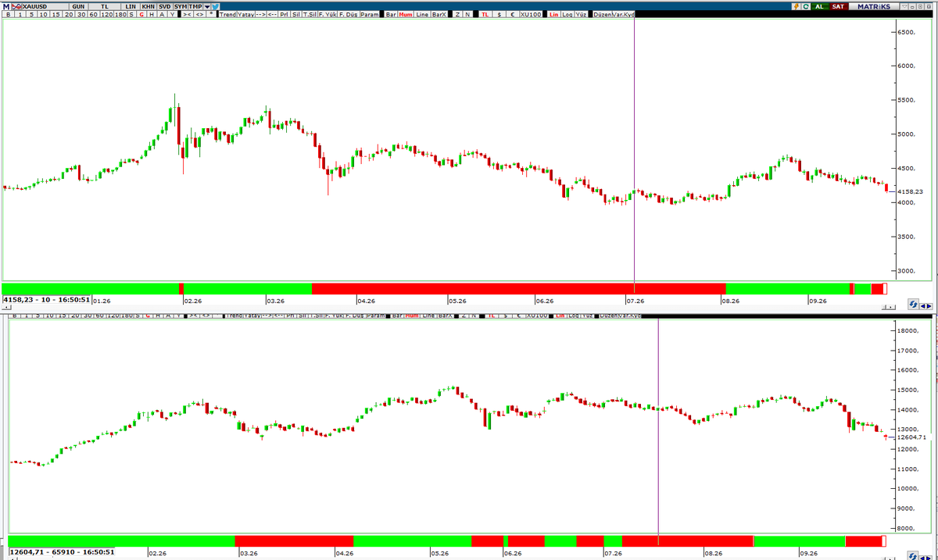Click the T.Sil delete-all button

click(x=310, y=15)
